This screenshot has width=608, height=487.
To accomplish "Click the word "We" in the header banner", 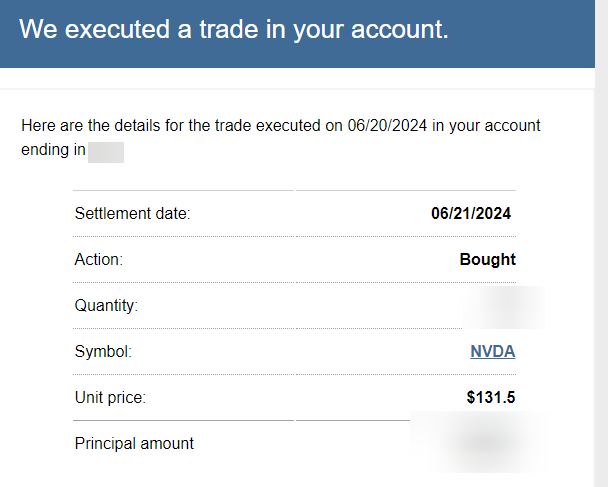I will (x=36, y=29).
